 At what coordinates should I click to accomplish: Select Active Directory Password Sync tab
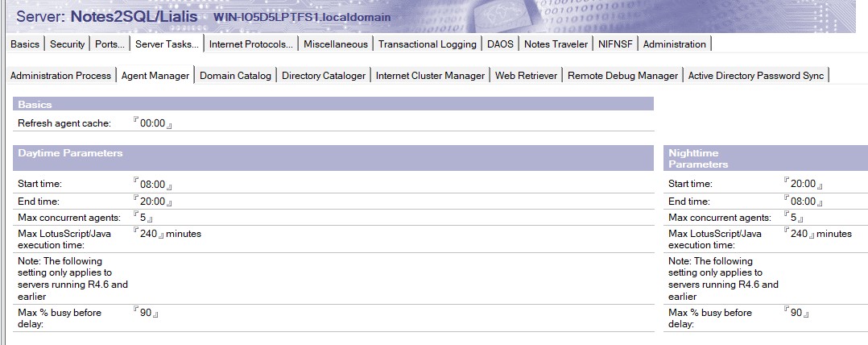(x=755, y=76)
